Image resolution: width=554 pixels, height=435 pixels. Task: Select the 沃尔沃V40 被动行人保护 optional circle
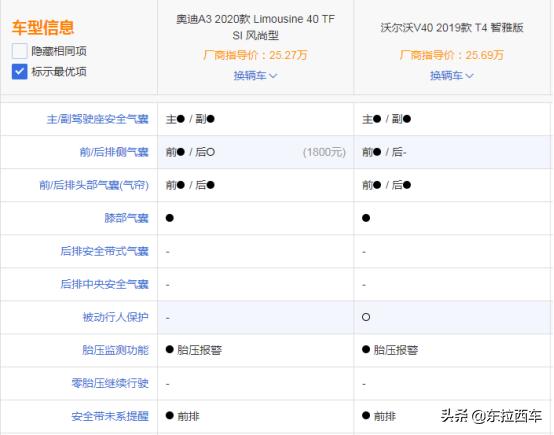[x=366, y=317]
